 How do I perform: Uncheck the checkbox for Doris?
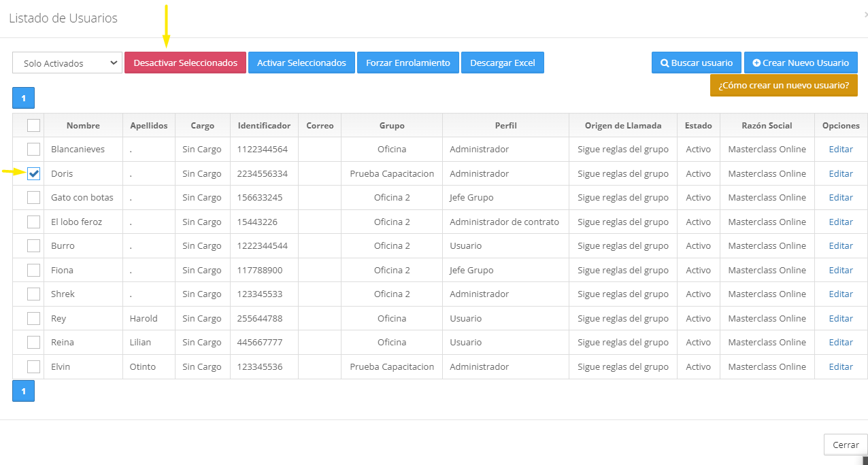click(x=33, y=173)
